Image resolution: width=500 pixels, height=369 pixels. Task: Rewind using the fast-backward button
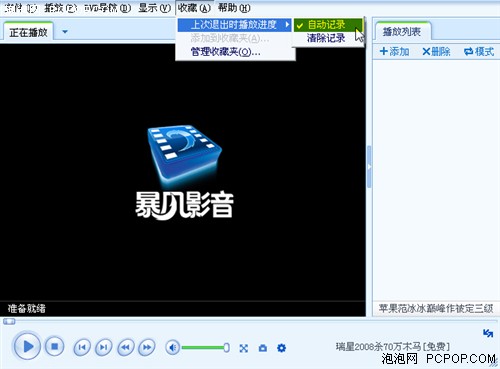click(126, 347)
